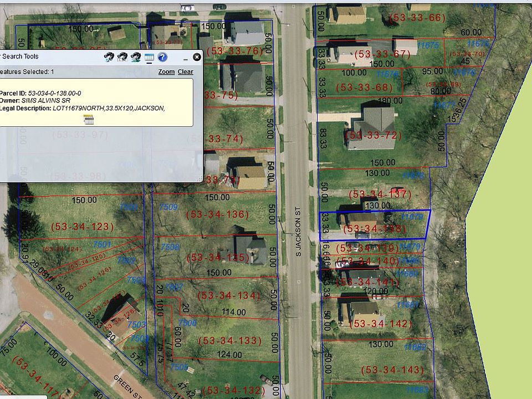The image size is (532, 399).
Task: Open the parcel detail table icon in result
Action: coord(89,120)
